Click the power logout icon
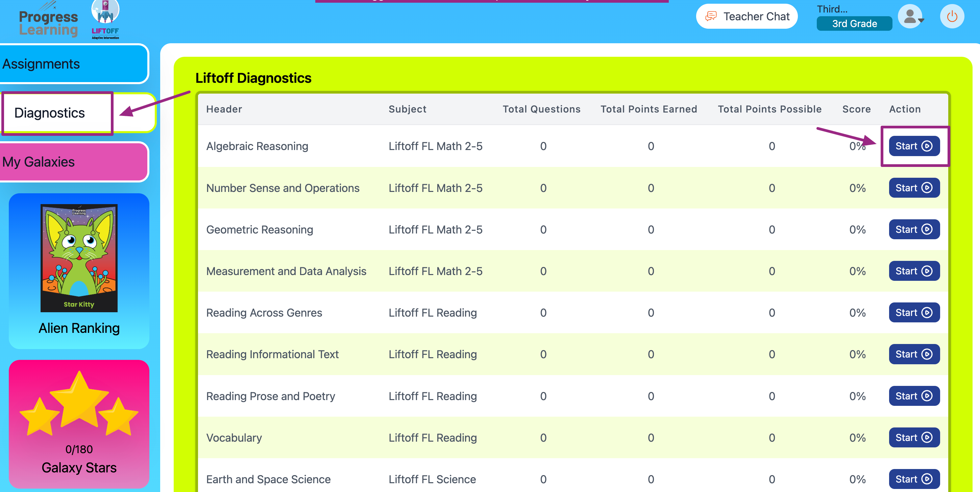 [x=952, y=17]
